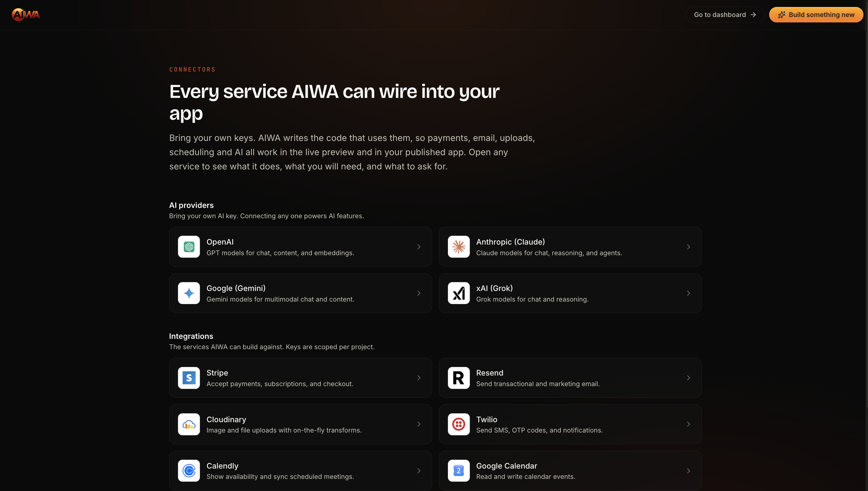Expand the Anthropic (Claude) chevron

click(x=688, y=247)
